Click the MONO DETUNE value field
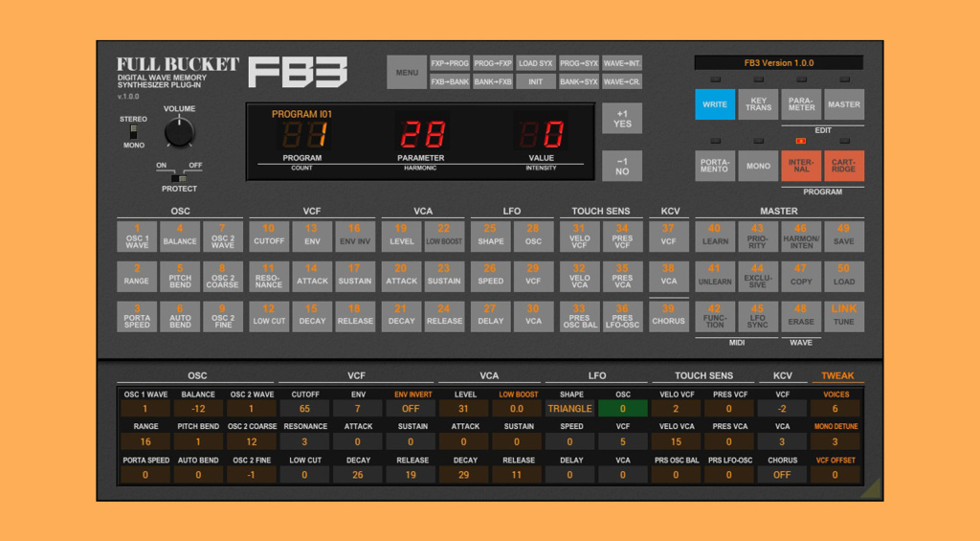This screenshot has height=541, width=980. pos(835,441)
